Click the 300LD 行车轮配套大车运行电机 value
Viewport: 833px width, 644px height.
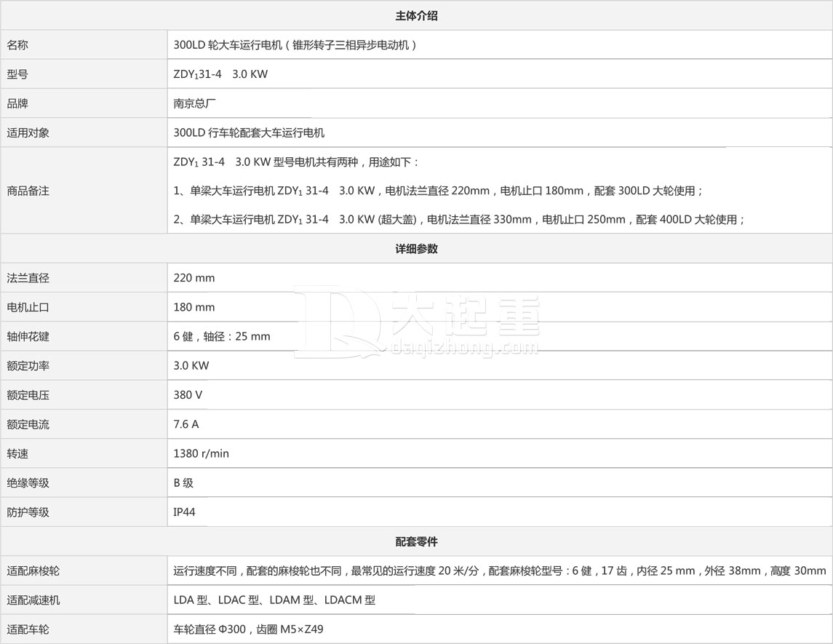point(249,132)
